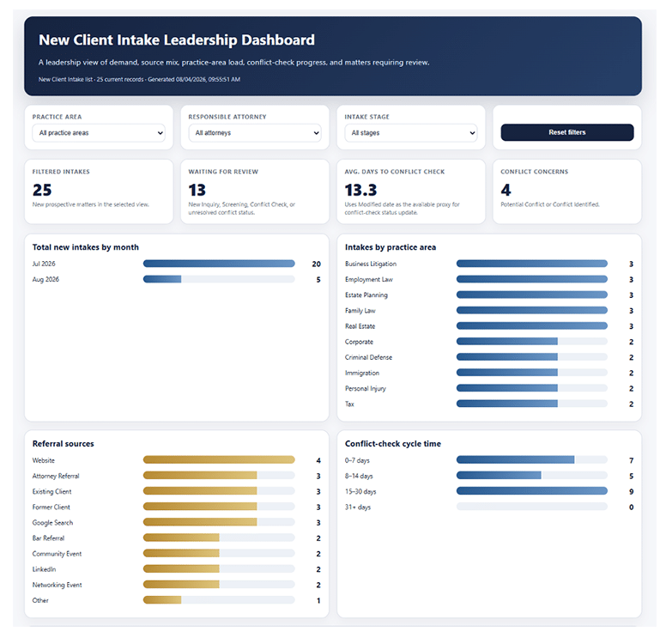This screenshot has height=644, width=660.
Task: Select the 15–30 days cycle time bar
Action: click(531, 491)
